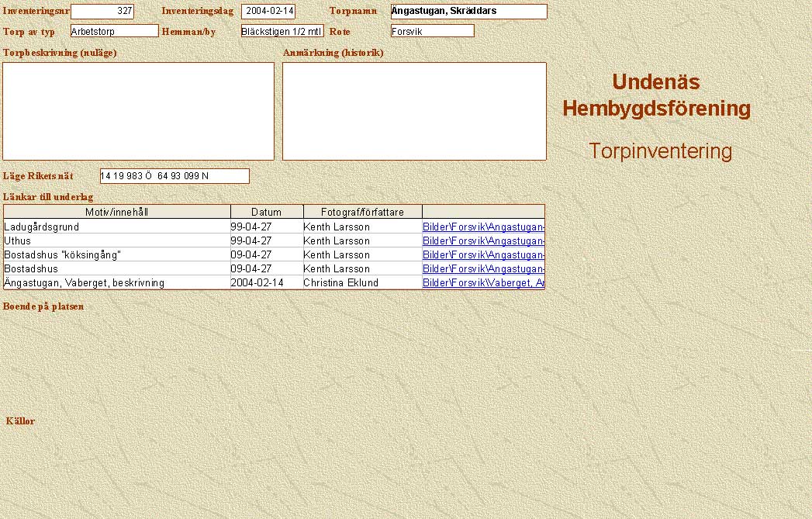Select the Torp av typ field Arbetstorp
This screenshot has width=812, height=519.
(114, 31)
